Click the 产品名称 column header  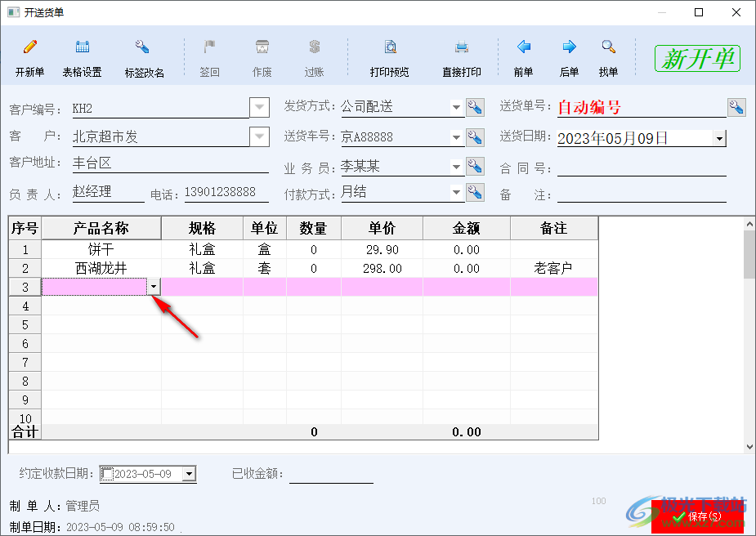click(101, 228)
